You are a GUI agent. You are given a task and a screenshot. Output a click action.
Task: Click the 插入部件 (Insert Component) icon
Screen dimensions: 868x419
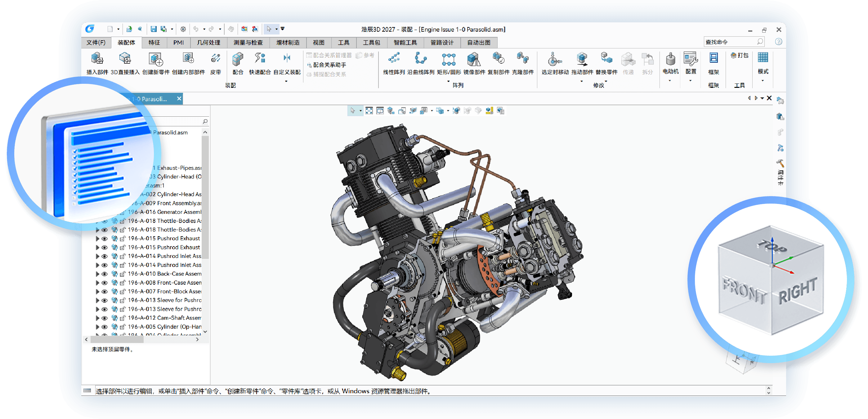tap(97, 59)
